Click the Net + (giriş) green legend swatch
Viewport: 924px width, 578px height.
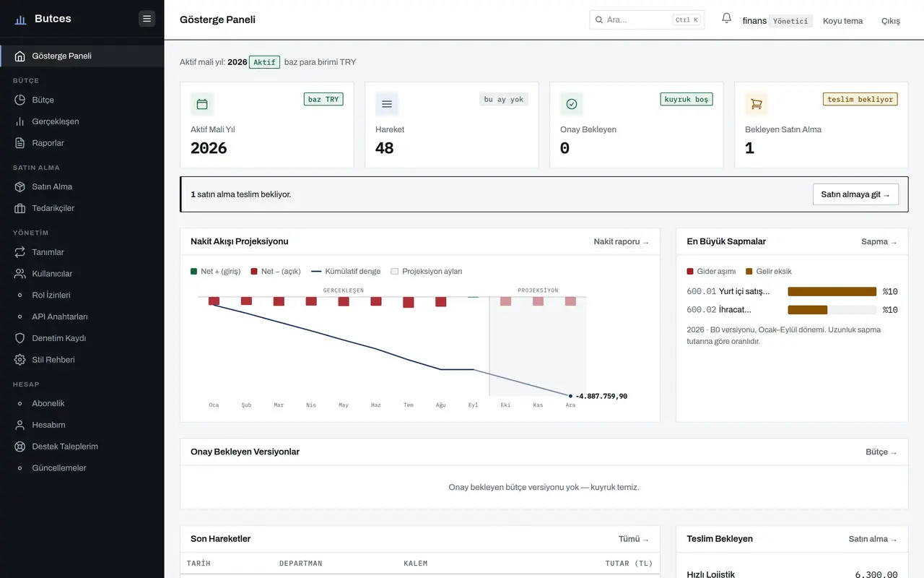(194, 272)
